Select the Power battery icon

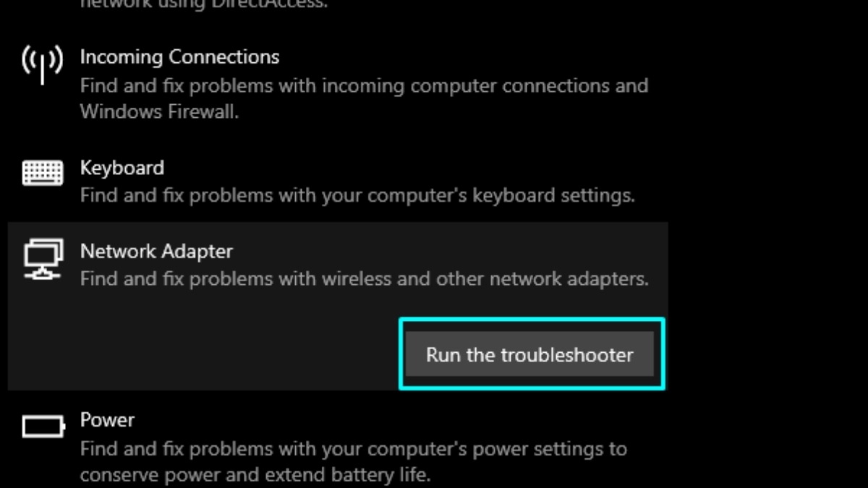43,427
